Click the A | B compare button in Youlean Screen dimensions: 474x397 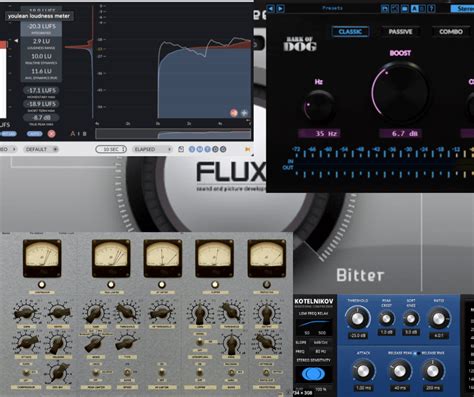tap(78, 134)
